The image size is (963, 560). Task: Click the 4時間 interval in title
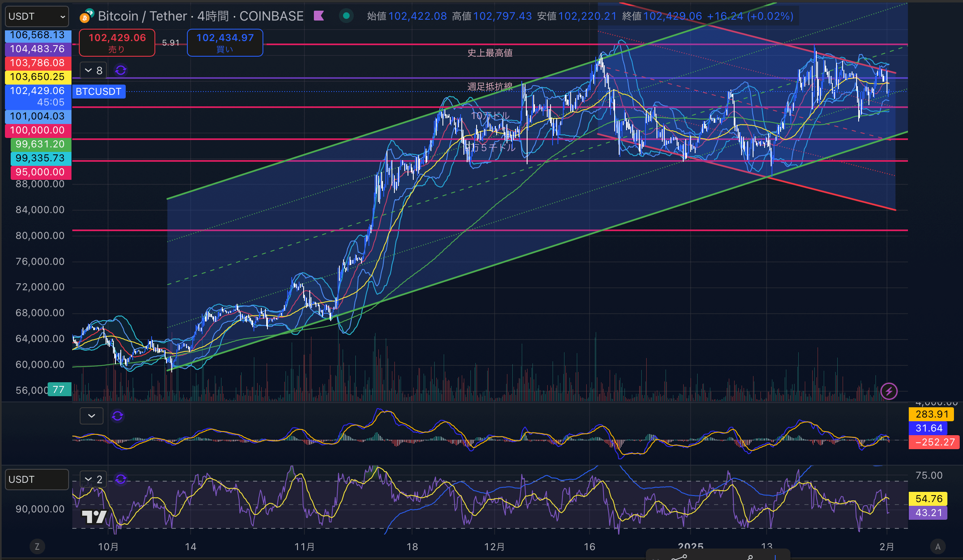click(x=213, y=16)
